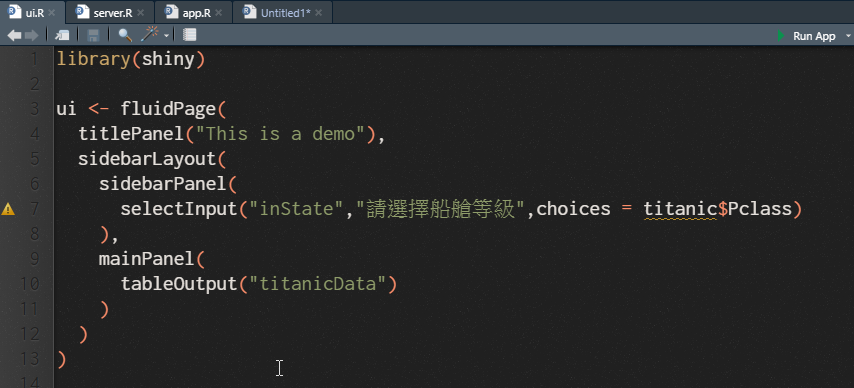Click the "This is a demo" string

coord(280,134)
